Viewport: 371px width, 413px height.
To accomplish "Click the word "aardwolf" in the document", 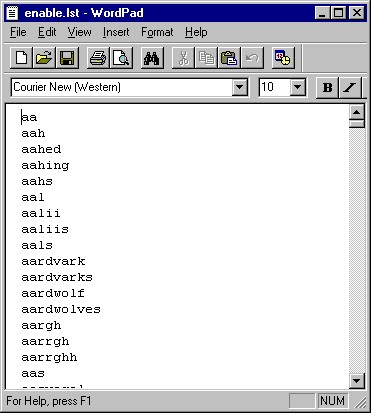I will click(53, 293).
